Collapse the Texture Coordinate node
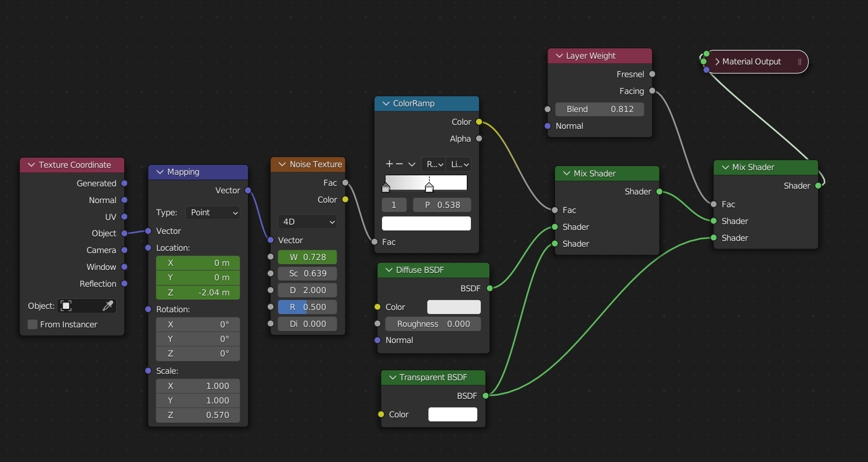The width and height of the screenshot is (868, 462). pos(31,165)
